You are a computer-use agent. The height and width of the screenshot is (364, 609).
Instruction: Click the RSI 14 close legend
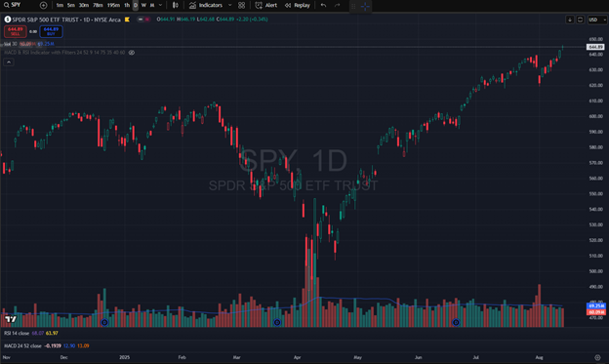17,334
